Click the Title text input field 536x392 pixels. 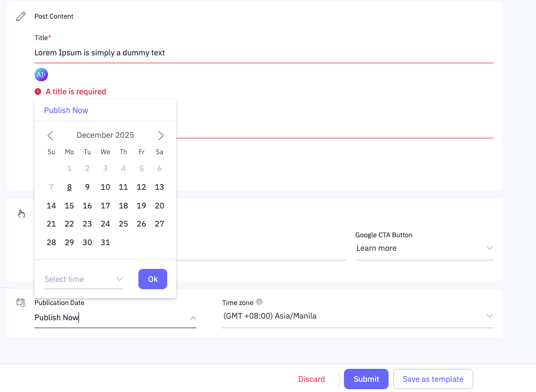click(263, 53)
